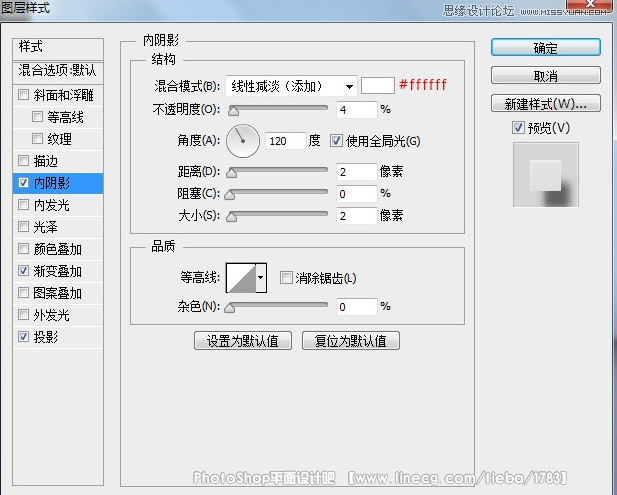Screen dimensions: 617x495
Task: Select the 图案叠加 list entry
Action: click(58, 293)
